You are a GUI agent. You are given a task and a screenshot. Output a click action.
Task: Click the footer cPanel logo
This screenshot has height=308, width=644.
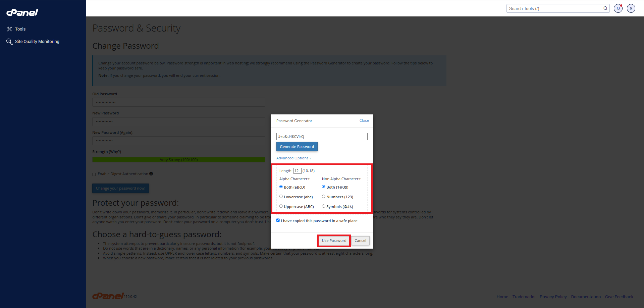[x=108, y=296]
